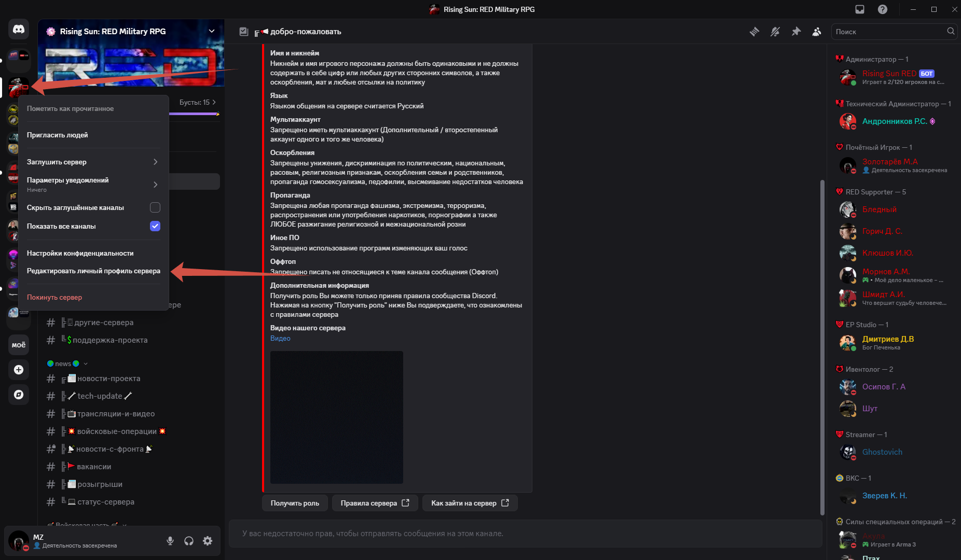Open the embedded video thumbnail
This screenshot has height=560, width=961.
337,417
